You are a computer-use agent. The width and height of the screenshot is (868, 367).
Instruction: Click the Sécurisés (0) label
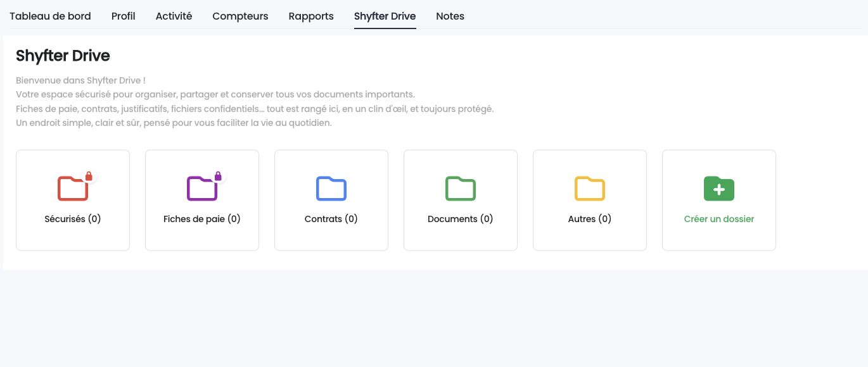click(x=73, y=219)
